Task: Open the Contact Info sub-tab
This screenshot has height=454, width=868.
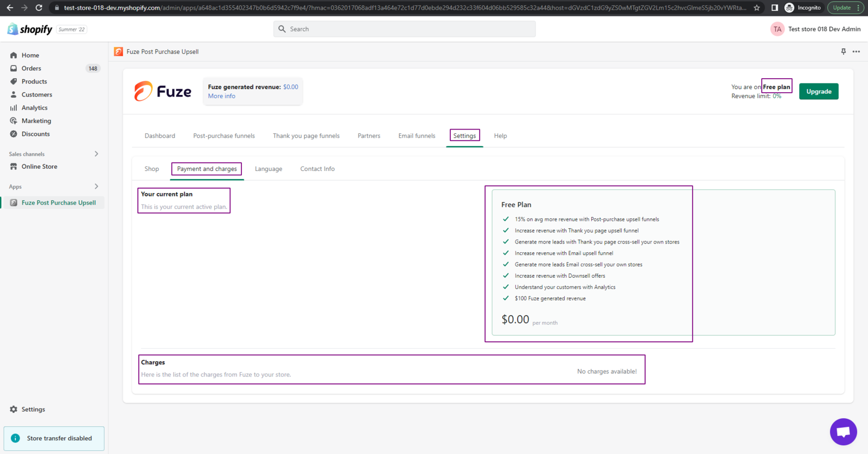Action: pos(317,169)
